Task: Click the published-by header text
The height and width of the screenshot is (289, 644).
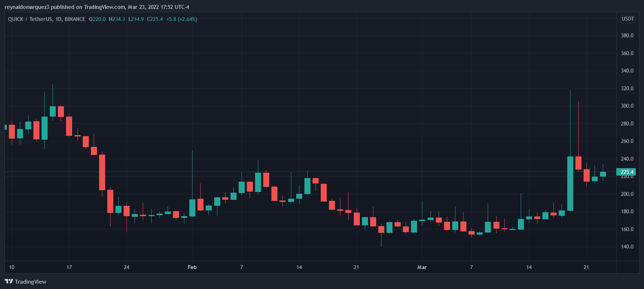Action: tap(97, 7)
